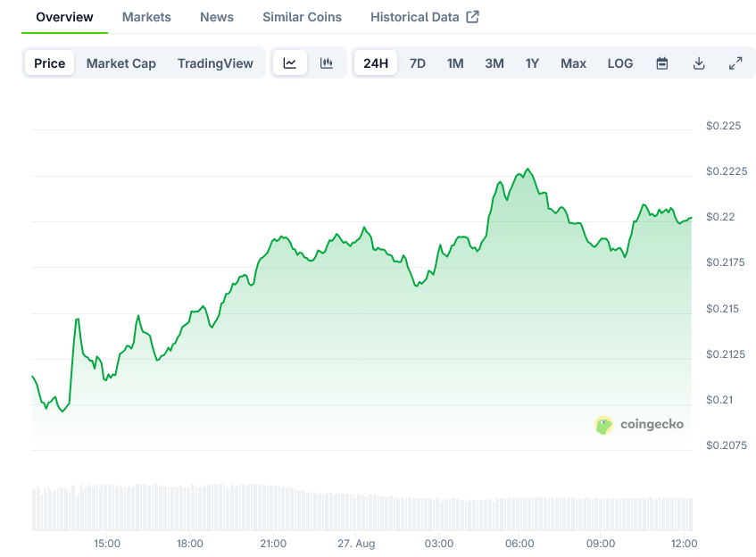Switch to line chart view icon
Viewport: 756px width, 557px height.
(x=290, y=63)
